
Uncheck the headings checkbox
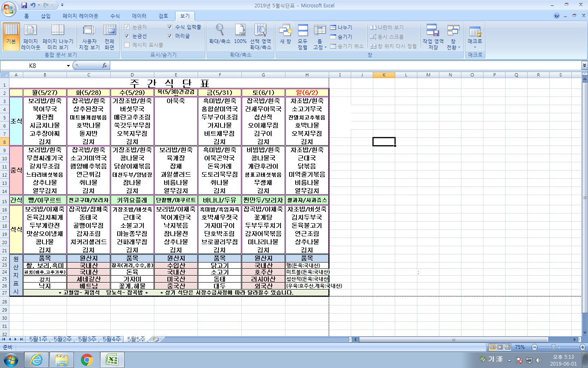(x=170, y=36)
